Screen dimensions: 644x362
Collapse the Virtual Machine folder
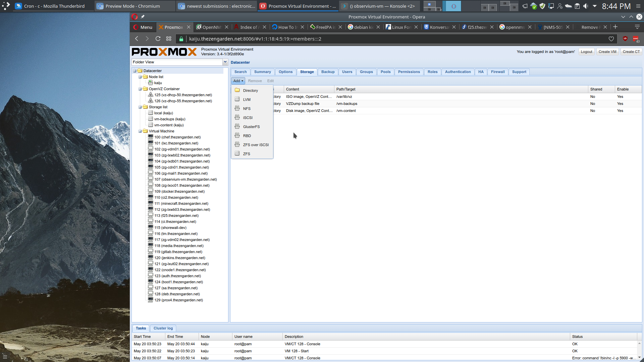[140, 131]
